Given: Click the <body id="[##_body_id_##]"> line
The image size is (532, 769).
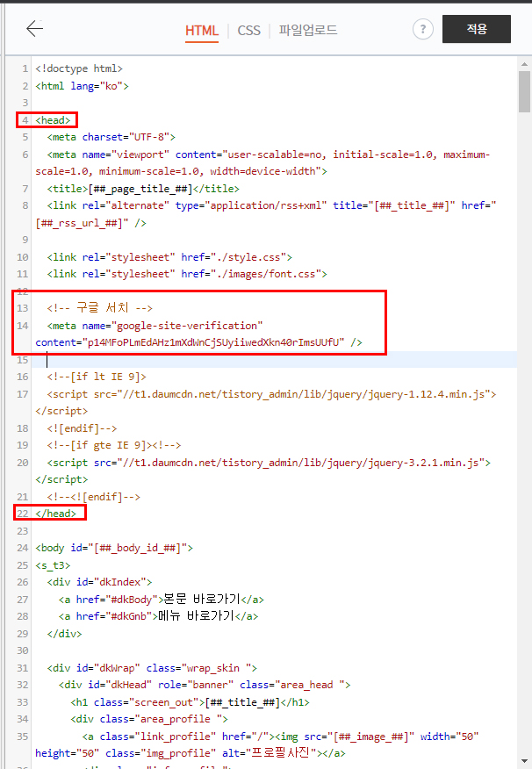Looking at the screenshot, I should click(x=114, y=548).
